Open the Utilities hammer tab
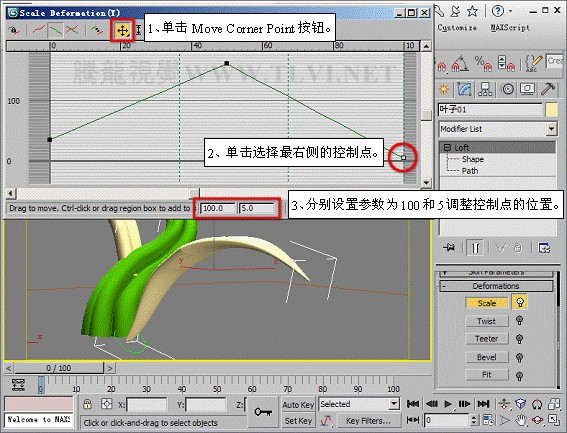 [x=548, y=89]
